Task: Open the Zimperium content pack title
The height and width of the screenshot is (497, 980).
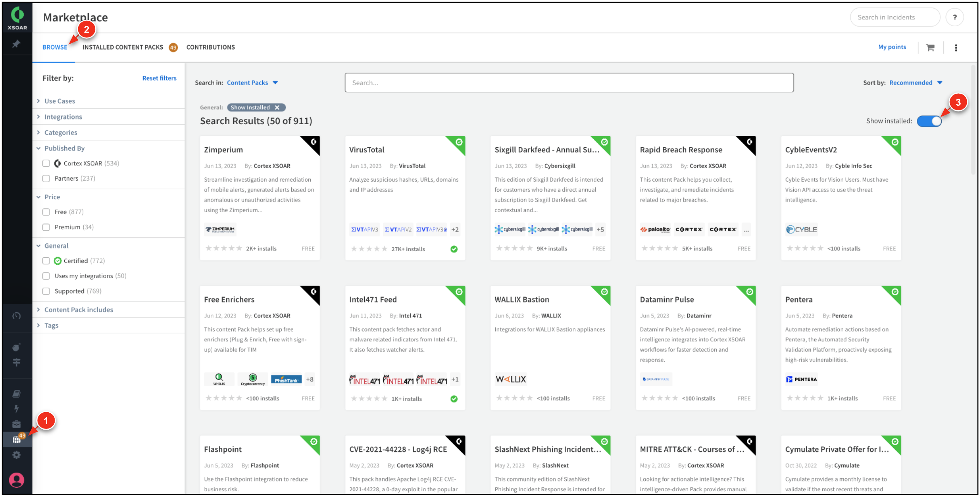Action: point(224,149)
